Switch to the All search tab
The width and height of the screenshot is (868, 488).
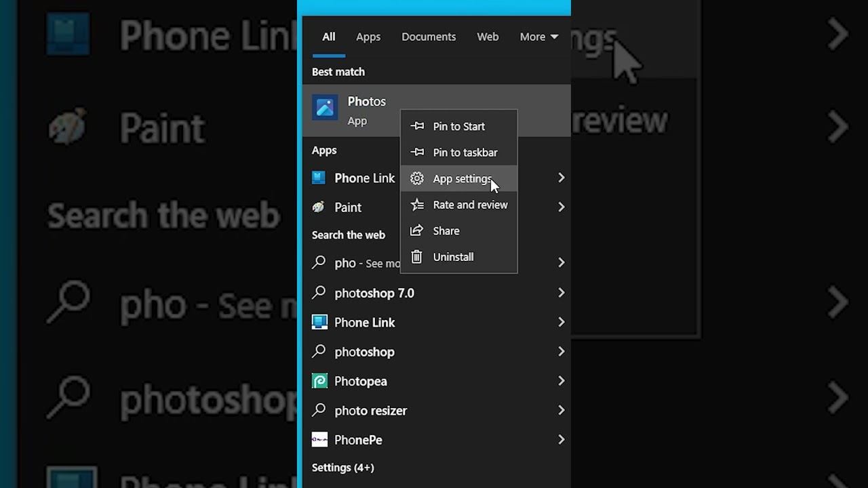click(329, 37)
